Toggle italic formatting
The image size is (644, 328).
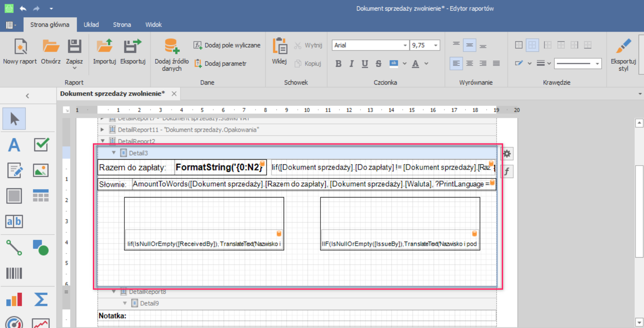coord(352,64)
